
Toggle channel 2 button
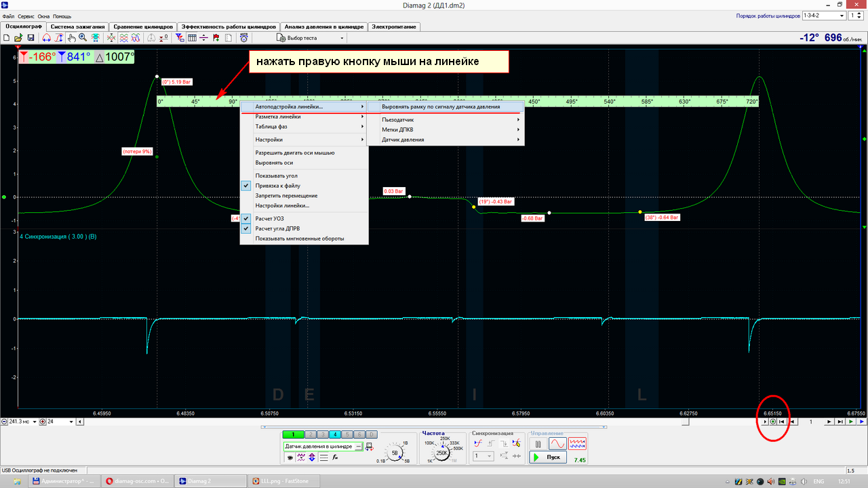(311, 434)
